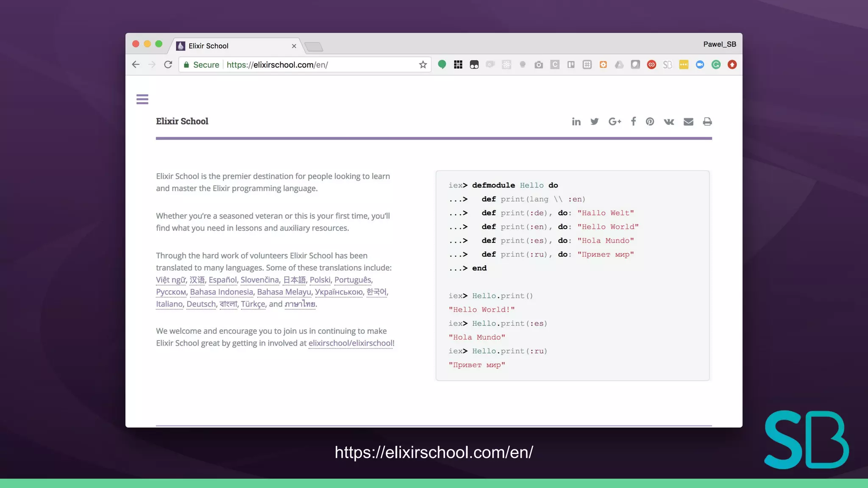The height and width of the screenshot is (488, 868).
Task: Reload the page in browser
Action: click(168, 64)
